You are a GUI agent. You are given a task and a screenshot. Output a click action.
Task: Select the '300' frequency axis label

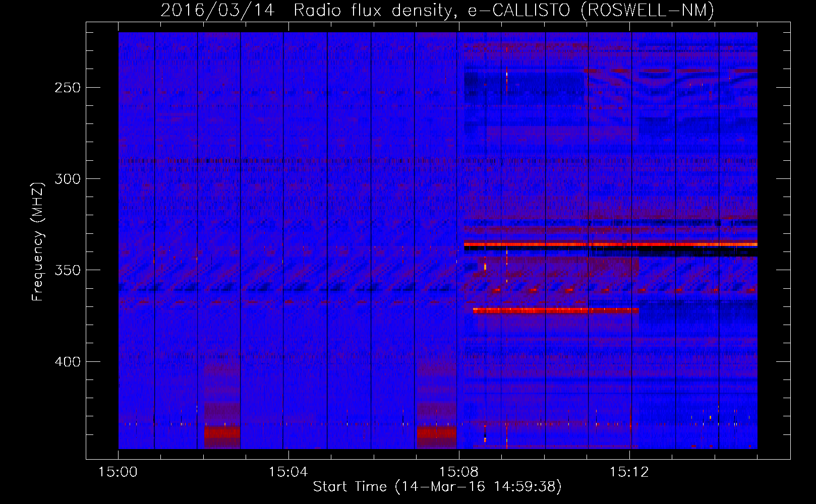(x=67, y=179)
